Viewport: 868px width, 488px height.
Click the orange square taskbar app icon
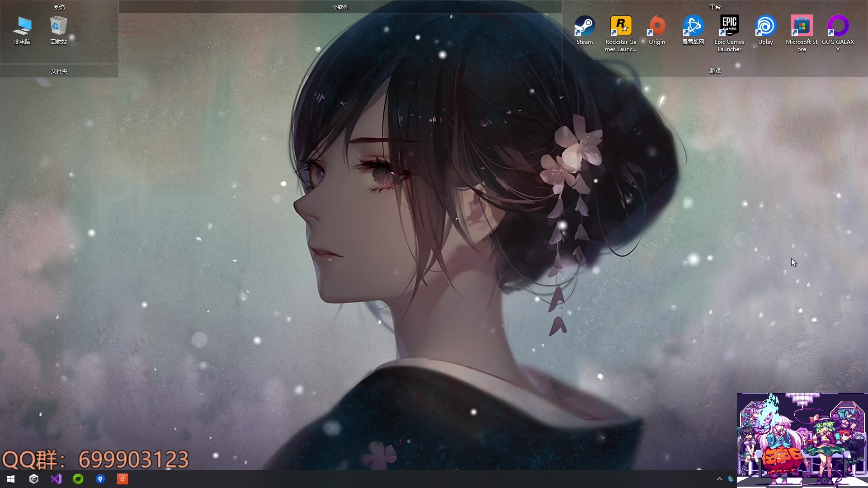click(x=123, y=479)
